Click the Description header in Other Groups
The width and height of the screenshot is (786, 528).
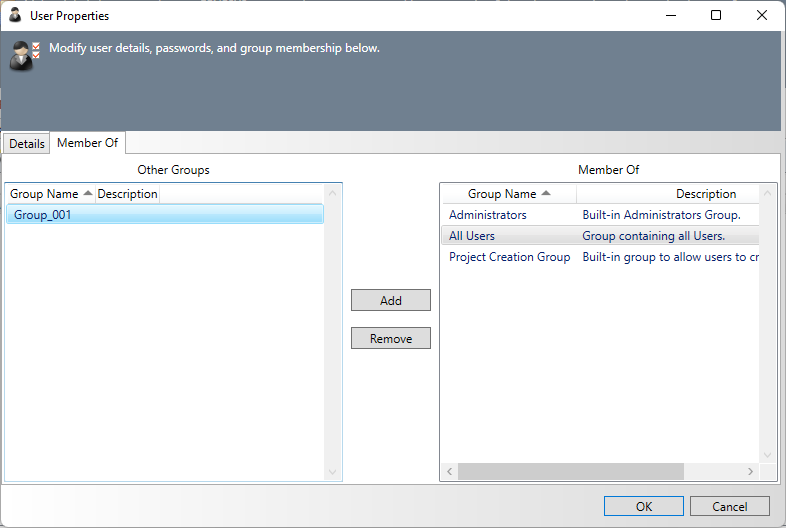(127, 194)
